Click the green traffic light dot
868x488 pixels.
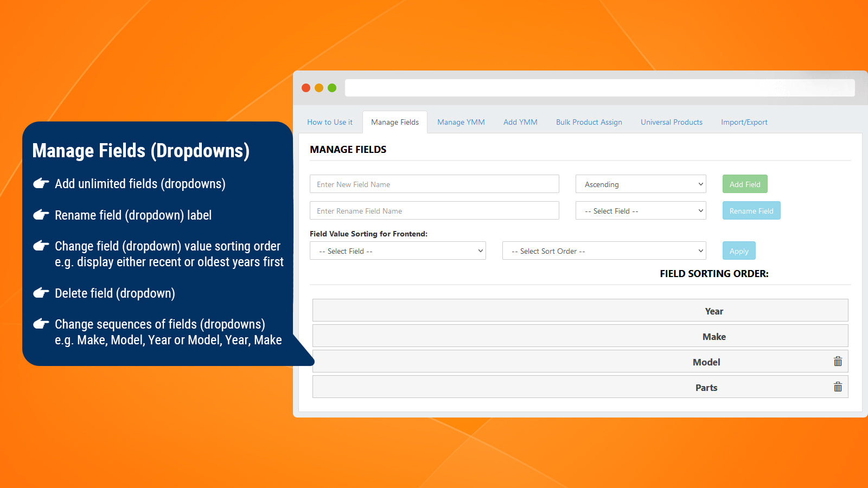[331, 87]
